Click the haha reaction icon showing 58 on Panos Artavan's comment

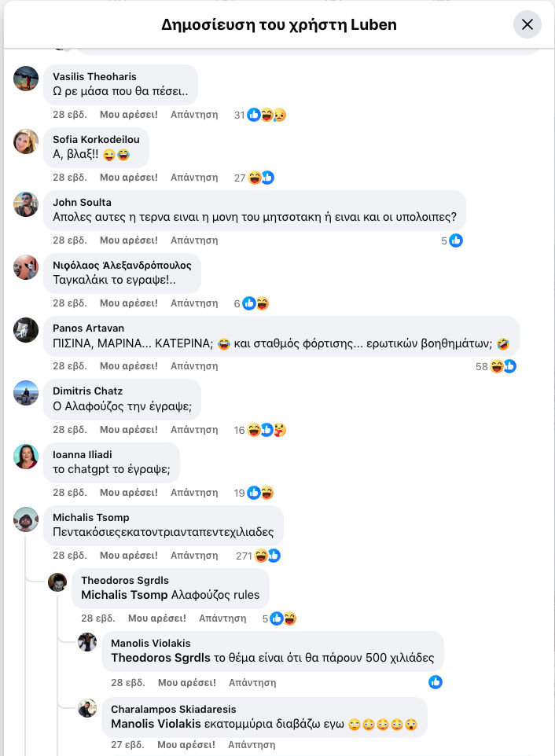pyautogui.click(x=498, y=366)
